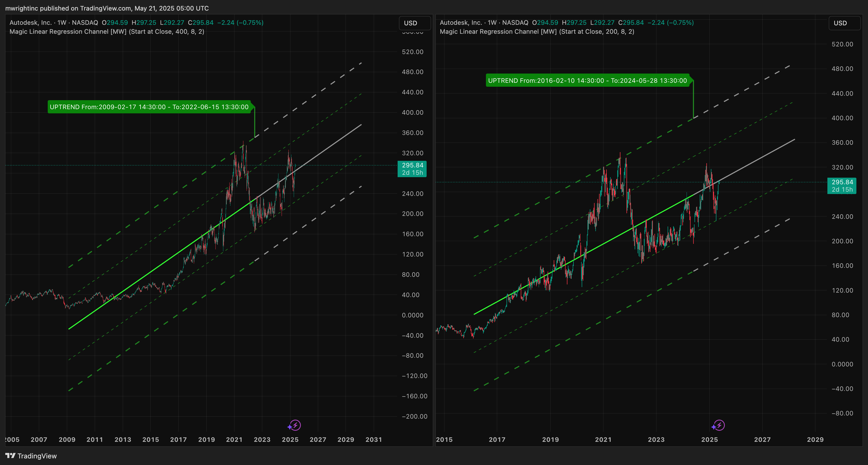Click the close value C295.84 on left chart
Screen dimensions: 868x465
(200, 23)
